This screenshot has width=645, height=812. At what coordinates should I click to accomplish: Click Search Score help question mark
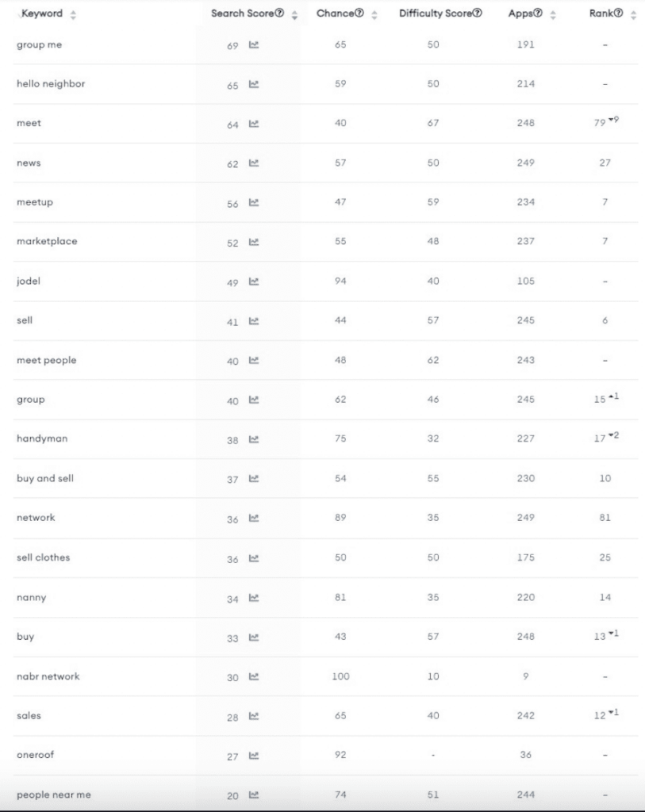coord(279,13)
